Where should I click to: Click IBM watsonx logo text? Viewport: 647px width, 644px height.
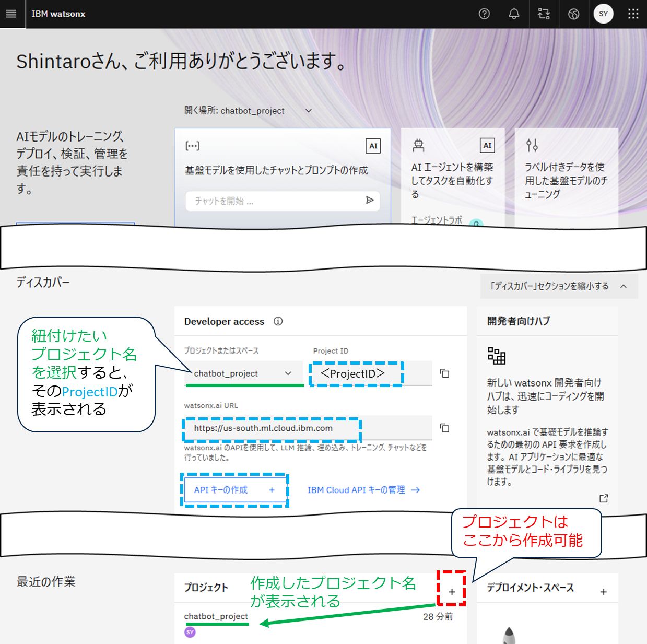tap(58, 14)
